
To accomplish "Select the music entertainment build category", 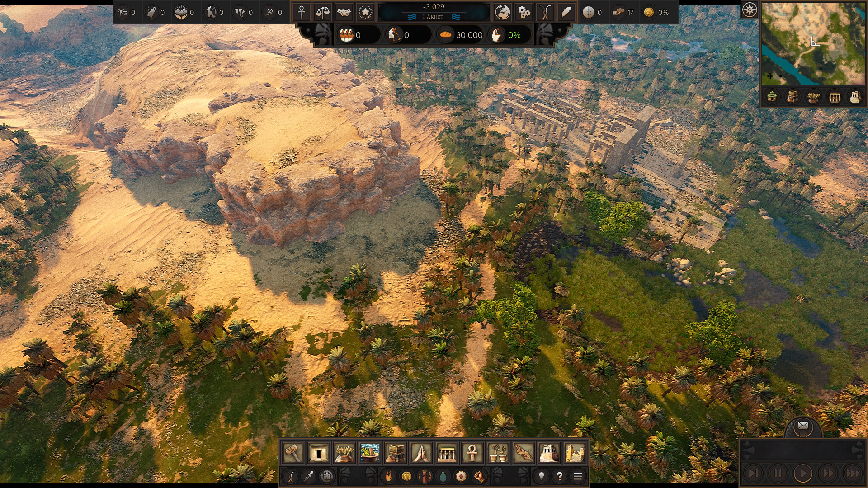I will coord(498,452).
